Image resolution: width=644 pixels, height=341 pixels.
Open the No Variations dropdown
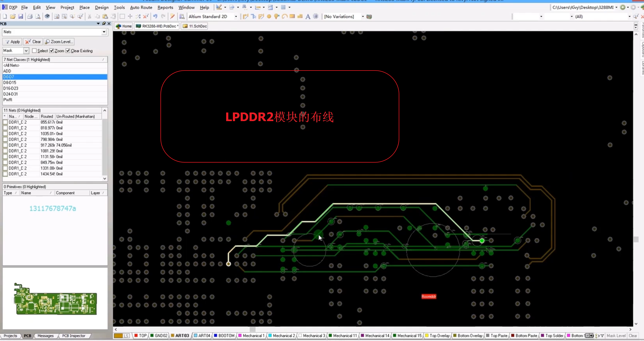click(363, 17)
